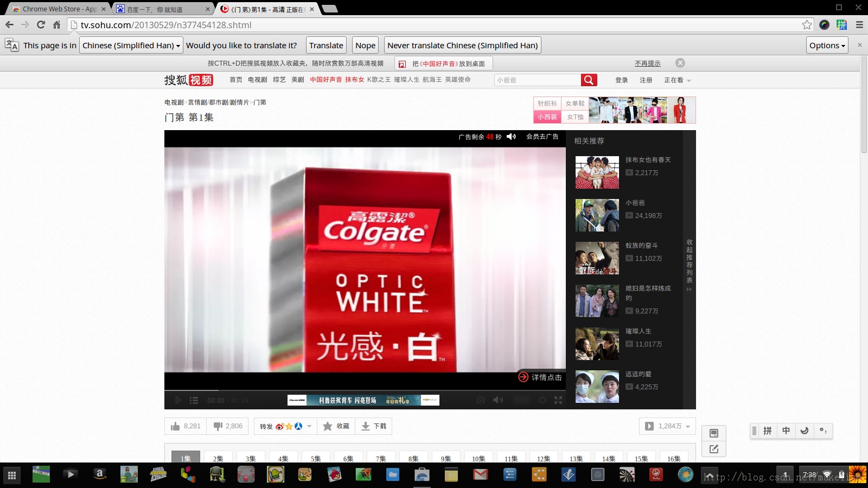The height and width of the screenshot is (488, 868).
Task: Open the Files app folder icon in shelf
Action: [x=393, y=475]
